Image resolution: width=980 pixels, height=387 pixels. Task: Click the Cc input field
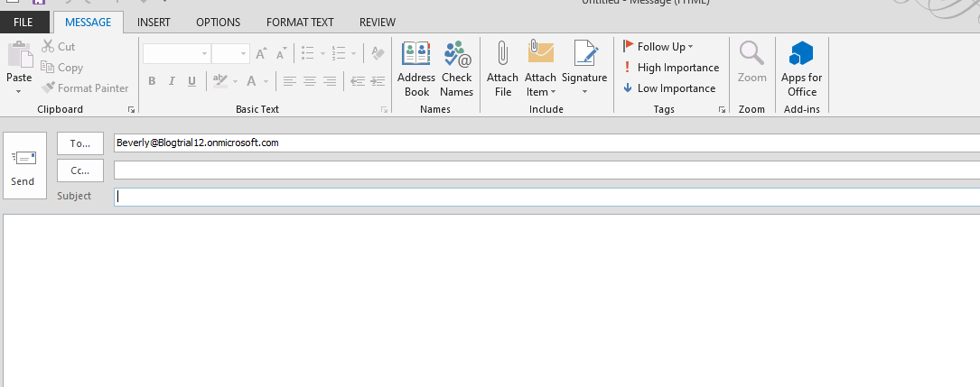(546, 170)
